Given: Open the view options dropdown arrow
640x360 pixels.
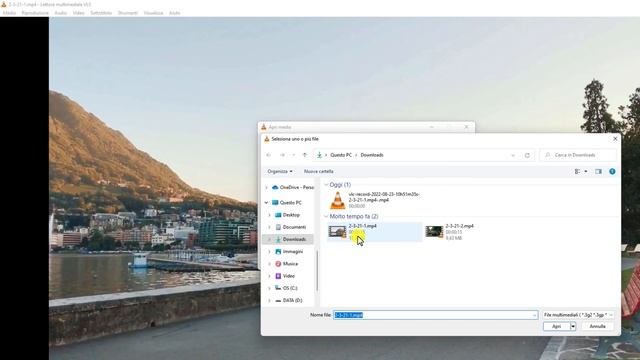Looking at the screenshot, I should (x=586, y=171).
